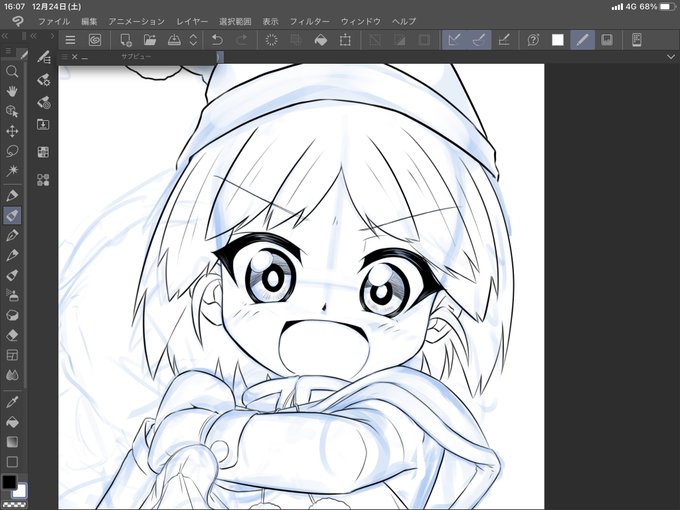Click the white square command bar icon

click(x=558, y=40)
